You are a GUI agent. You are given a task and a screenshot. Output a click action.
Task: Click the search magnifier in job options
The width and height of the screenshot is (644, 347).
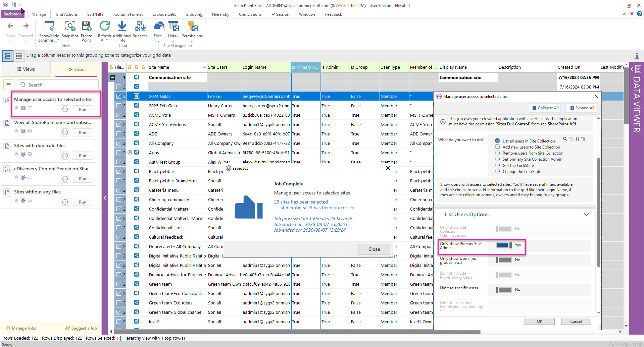tap(565, 139)
